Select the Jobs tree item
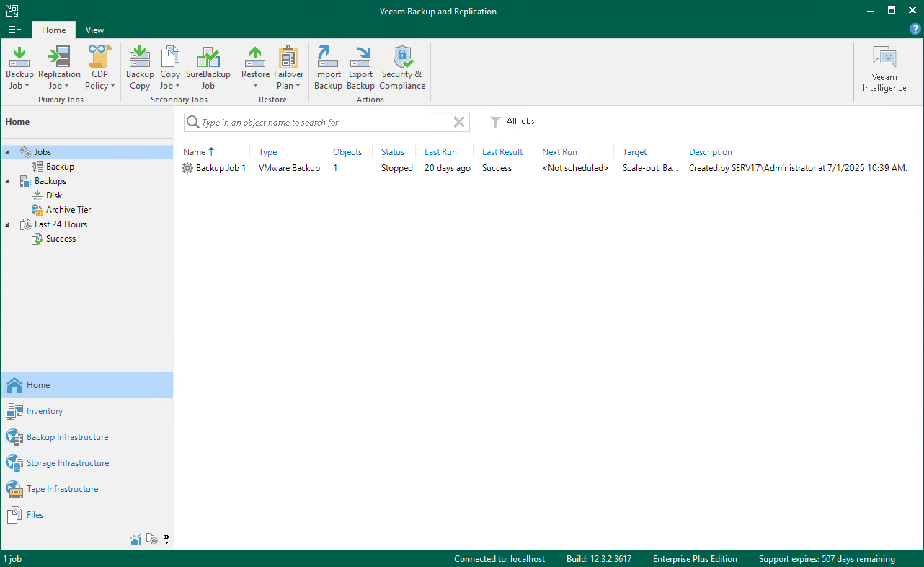 pos(43,152)
